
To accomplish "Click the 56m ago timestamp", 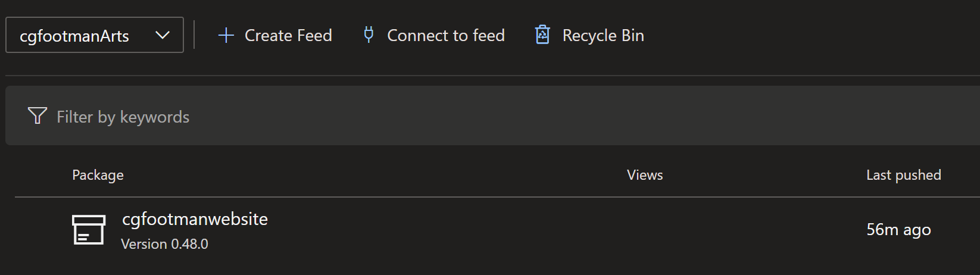I will [x=898, y=230].
